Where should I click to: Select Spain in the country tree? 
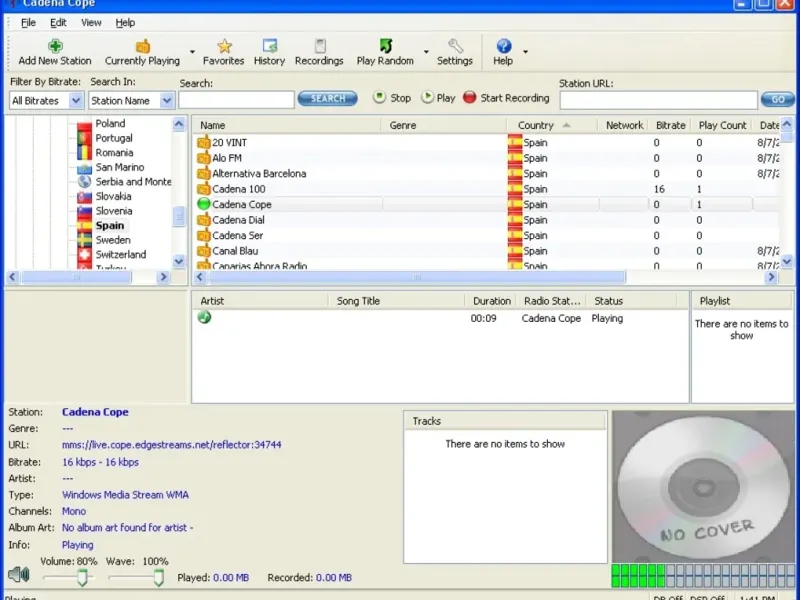point(110,226)
